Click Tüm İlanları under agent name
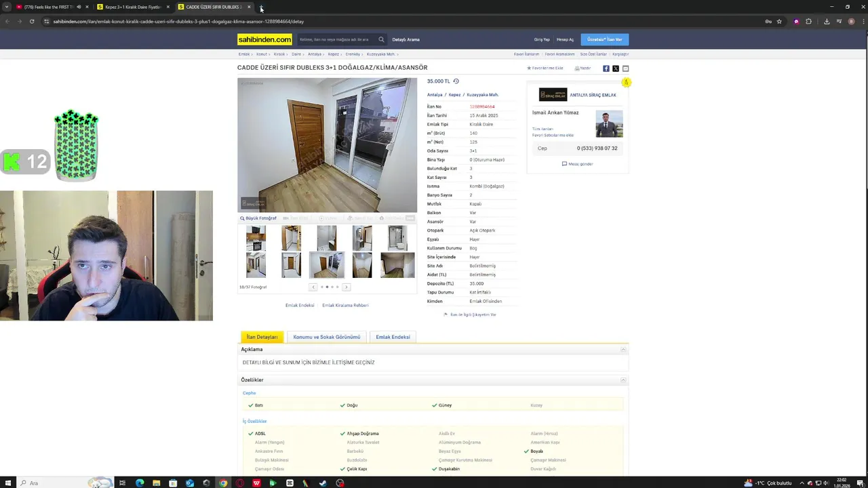The height and width of the screenshot is (488, 868). point(542,129)
